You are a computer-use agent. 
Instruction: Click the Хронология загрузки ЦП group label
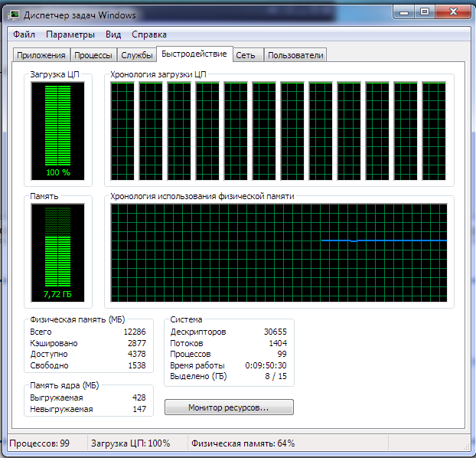158,74
